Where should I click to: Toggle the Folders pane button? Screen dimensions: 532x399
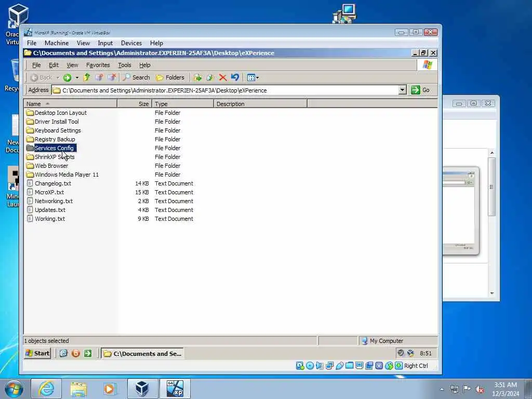click(170, 78)
